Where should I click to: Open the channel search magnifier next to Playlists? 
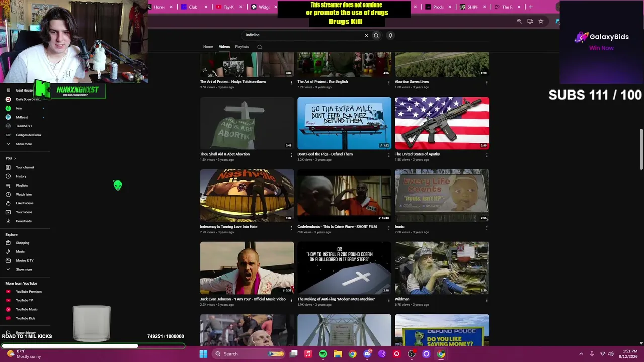260,47
